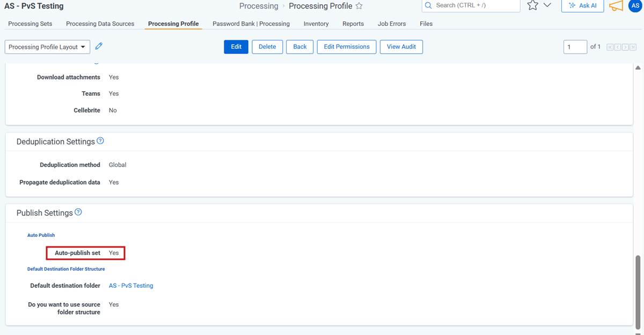This screenshot has width=644, height=335.
Task: Open help icon for Deduplication Settings
Action: pos(100,141)
